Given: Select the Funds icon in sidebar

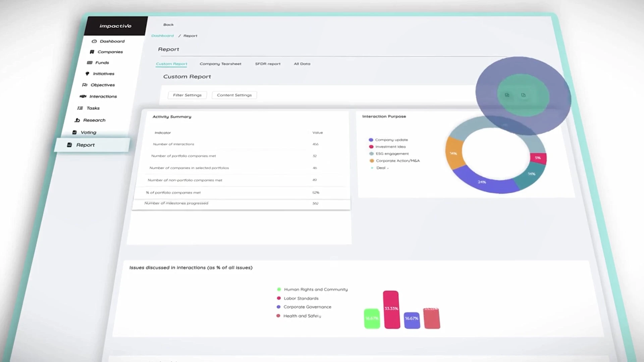Looking at the screenshot, I should pyautogui.click(x=90, y=63).
